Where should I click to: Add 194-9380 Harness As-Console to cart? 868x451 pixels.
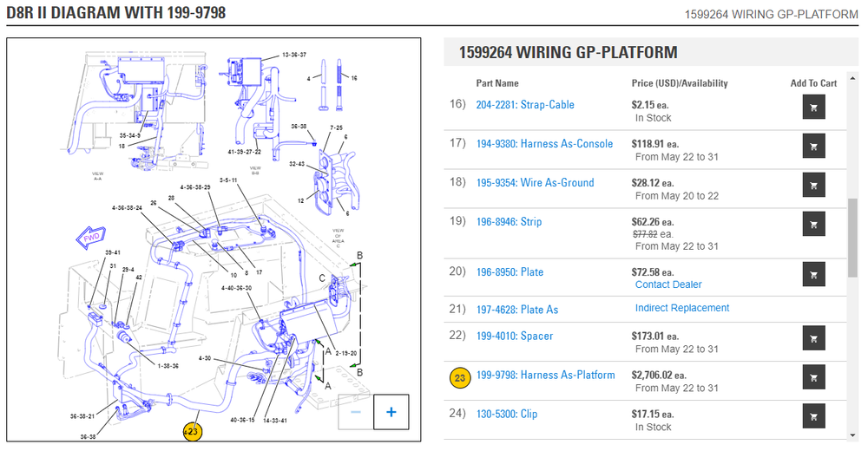(x=814, y=146)
